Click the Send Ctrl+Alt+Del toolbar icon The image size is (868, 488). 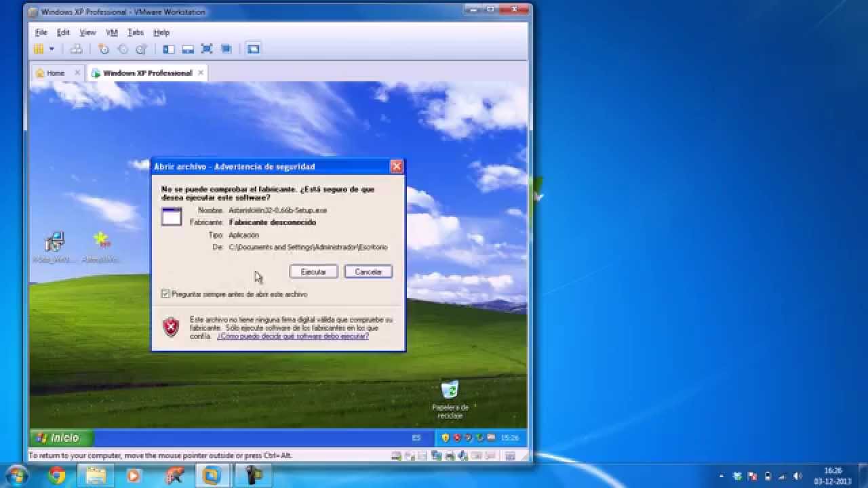(x=77, y=49)
